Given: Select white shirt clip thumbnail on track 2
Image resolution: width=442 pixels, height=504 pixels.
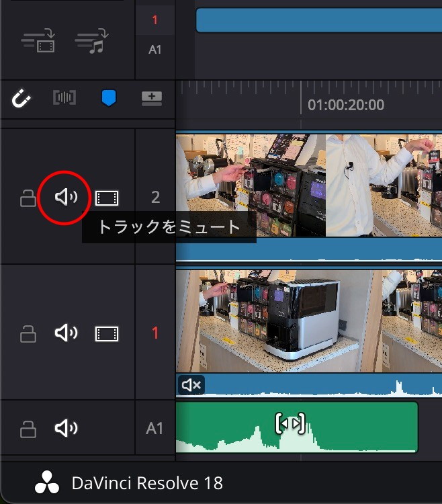Looking at the screenshot, I should click(x=384, y=185).
